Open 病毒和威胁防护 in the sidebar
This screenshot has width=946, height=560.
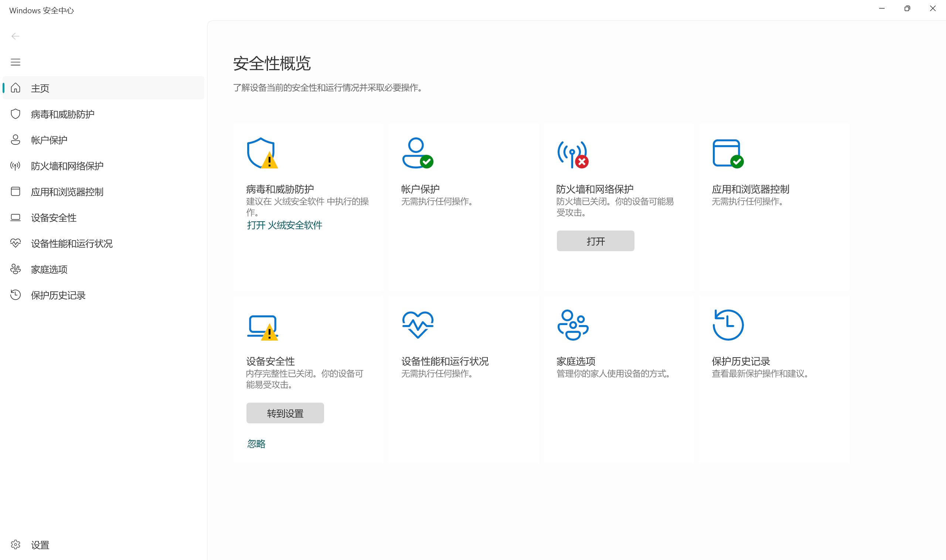point(63,114)
